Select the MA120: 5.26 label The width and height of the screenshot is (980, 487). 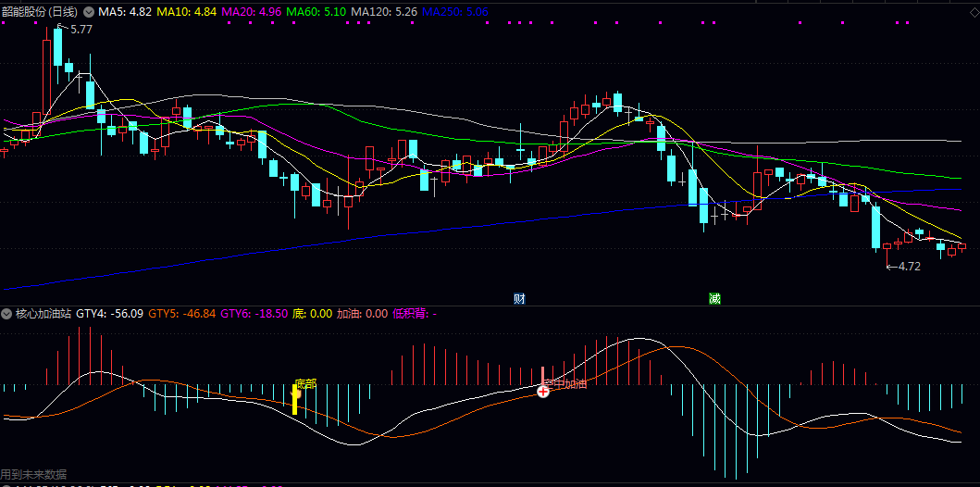pyautogui.click(x=384, y=12)
